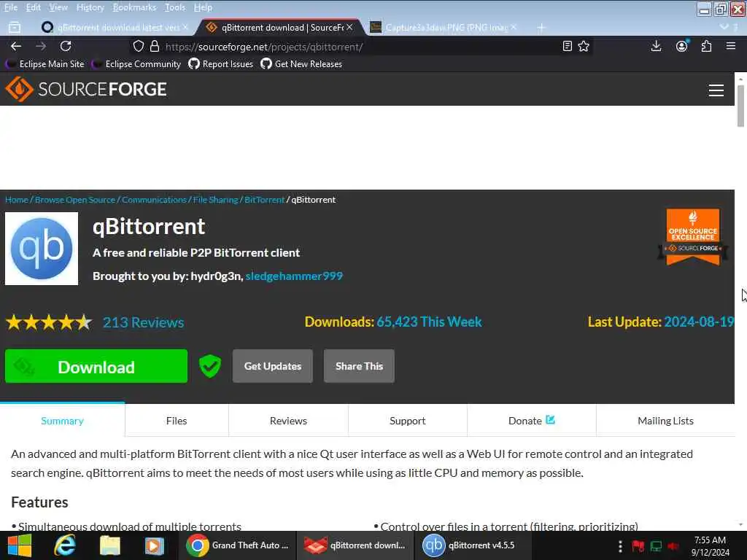Image resolution: width=747 pixels, height=560 pixels.
Task: Switch to the Support tab
Action: (x=407, y=421)
